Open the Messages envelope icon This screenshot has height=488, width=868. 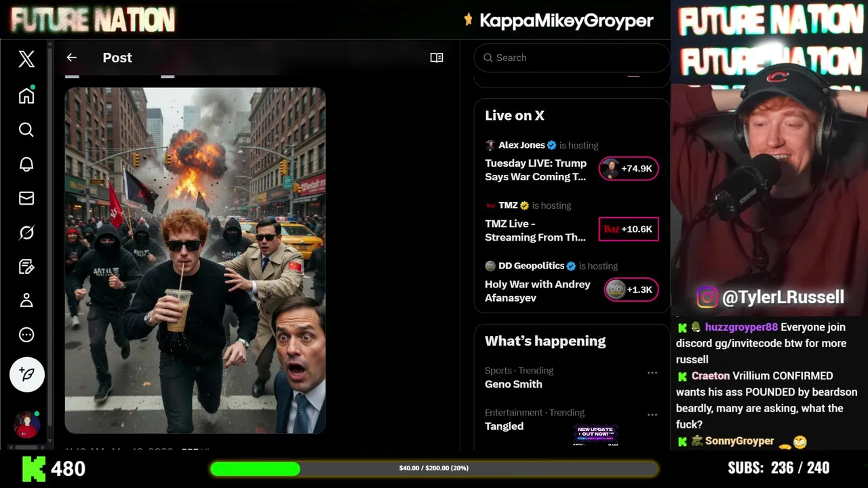[x=26, y=198]
